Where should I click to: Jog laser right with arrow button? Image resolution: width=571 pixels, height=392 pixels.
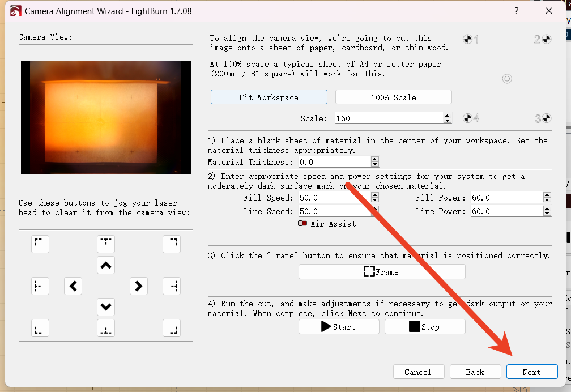pyautogui.click(x=139, y=286)
